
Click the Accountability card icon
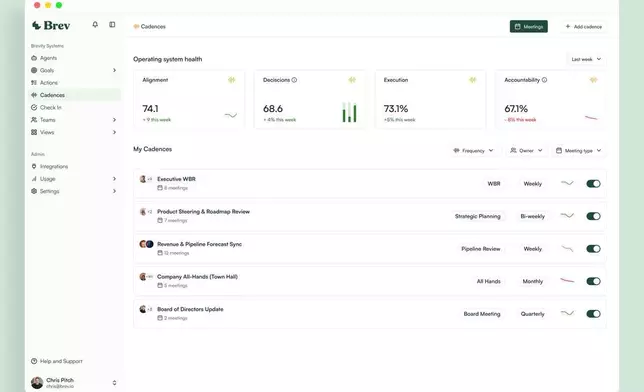tap(593, 80)
